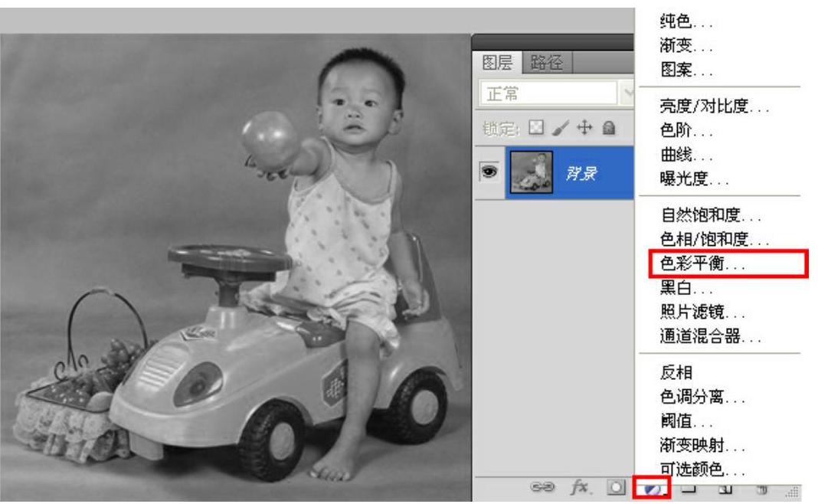Open the layer style fx menu

pyautogui.click(x=579, y=487)
